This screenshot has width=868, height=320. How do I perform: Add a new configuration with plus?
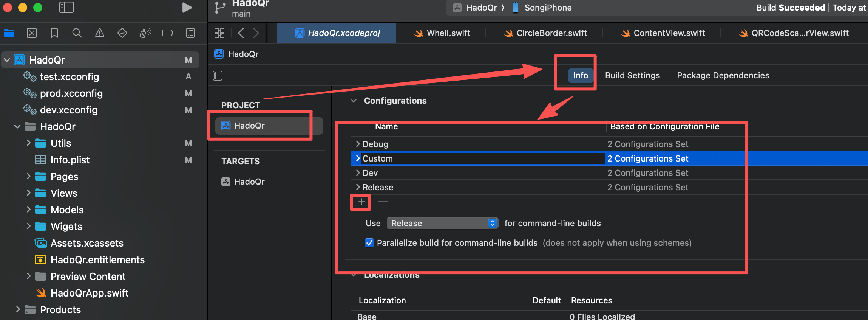[x=361, y=202]
